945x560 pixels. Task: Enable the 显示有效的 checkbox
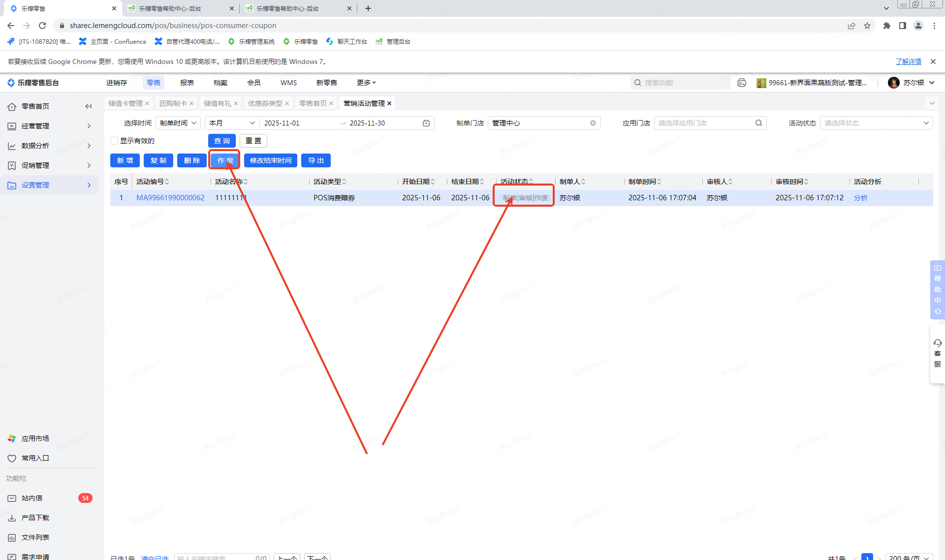[114, 141]
